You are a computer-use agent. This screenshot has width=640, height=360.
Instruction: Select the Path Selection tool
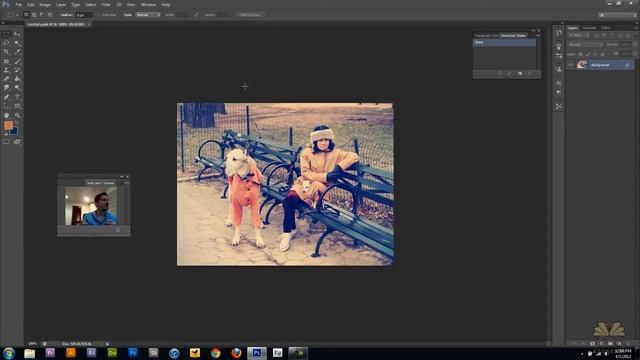click(x=6, y=106)
